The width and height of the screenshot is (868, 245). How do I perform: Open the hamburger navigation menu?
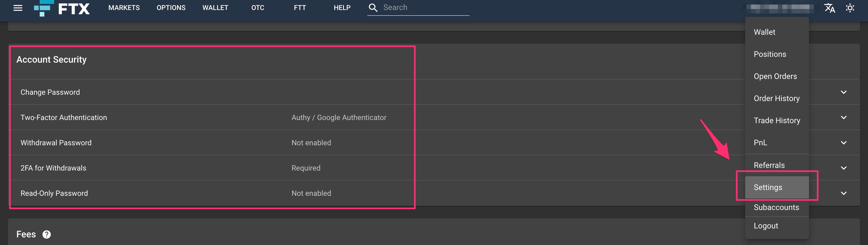(18, 8)
